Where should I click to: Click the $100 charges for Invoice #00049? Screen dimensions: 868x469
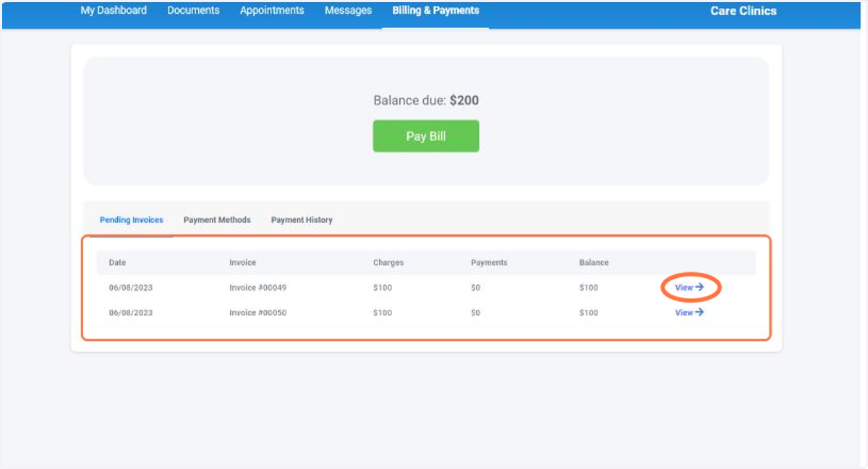[x=383, y=287]
